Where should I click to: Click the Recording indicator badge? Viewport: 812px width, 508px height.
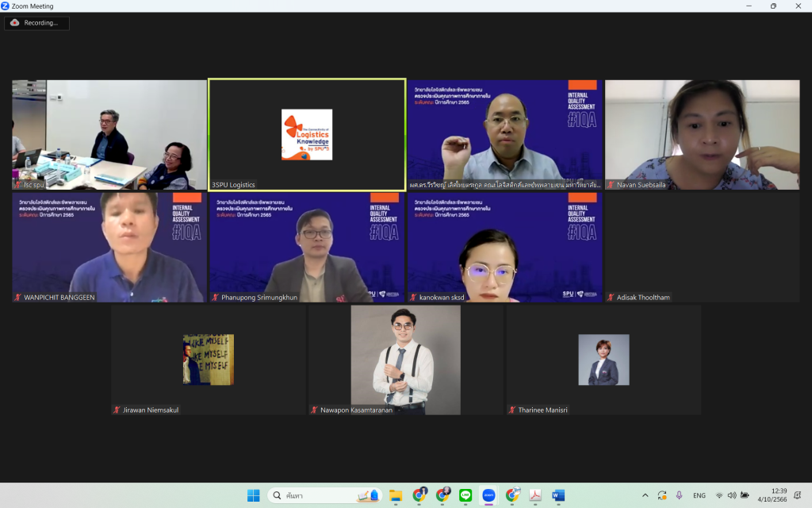[x=36, y=23]
